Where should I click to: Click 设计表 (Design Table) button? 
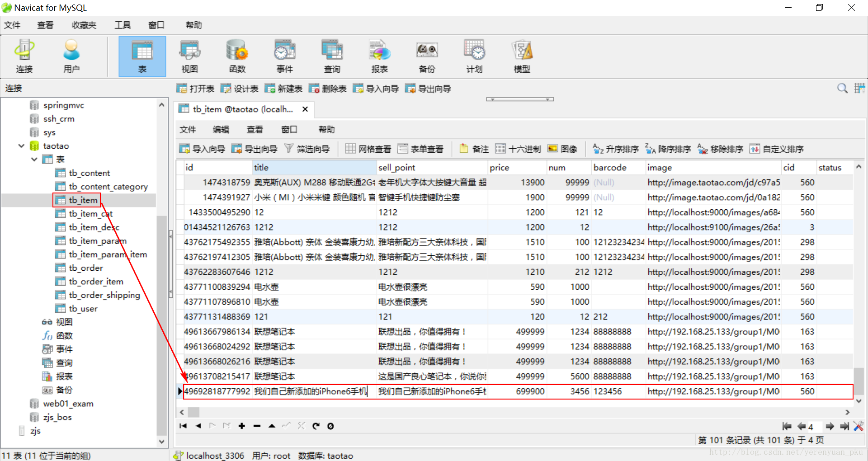click(x=240, y=89)
